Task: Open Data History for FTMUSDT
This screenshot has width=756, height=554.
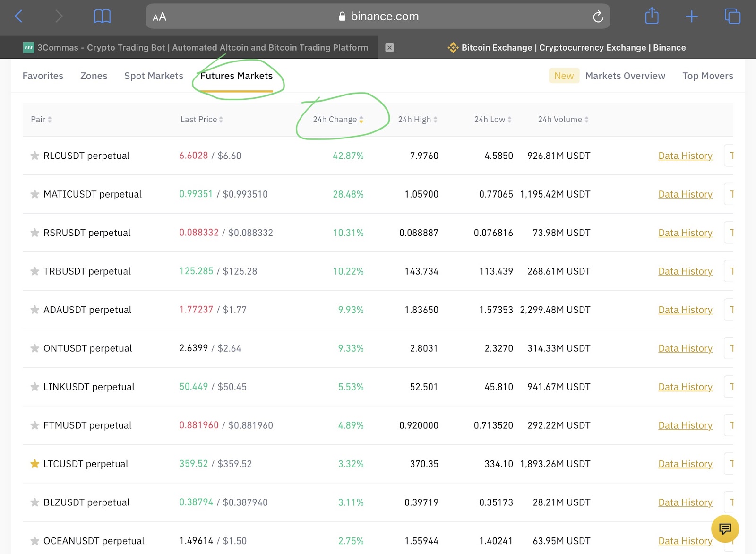Action: tap(685, 425)
